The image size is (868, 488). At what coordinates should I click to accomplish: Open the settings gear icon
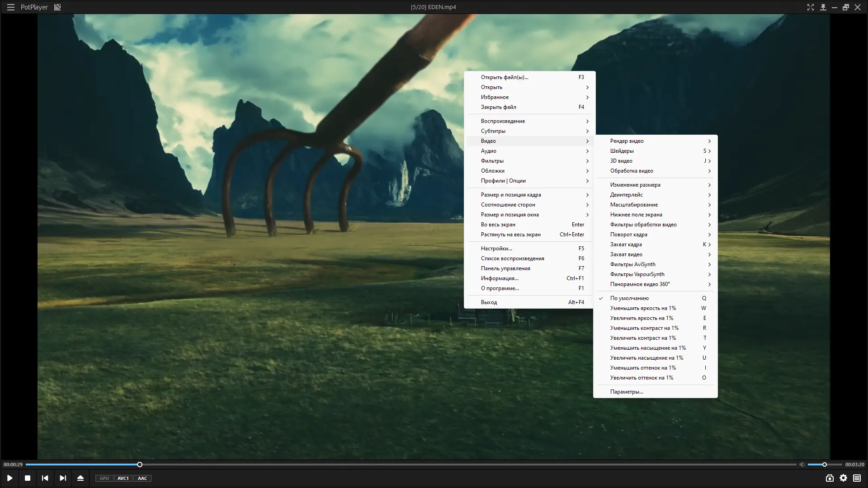click(844, 478)
